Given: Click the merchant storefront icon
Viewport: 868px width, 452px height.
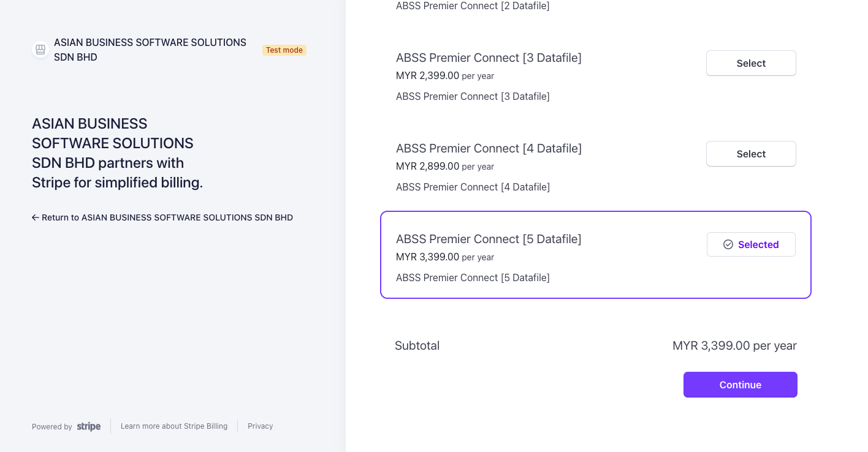Looking at the screenshot, I should [x=40, y=50].
